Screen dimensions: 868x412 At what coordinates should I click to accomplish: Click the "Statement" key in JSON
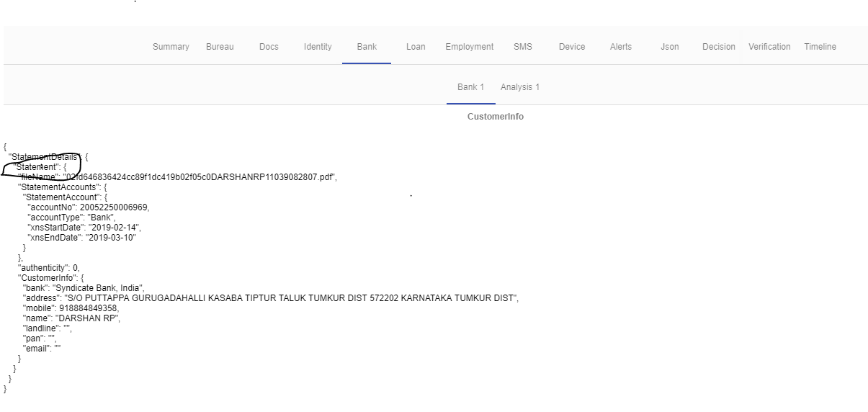pyautogui.click(x=37, y=167)
